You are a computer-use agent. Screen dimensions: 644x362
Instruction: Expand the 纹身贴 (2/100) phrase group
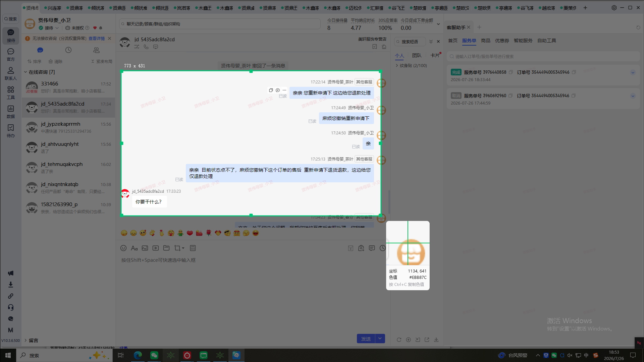coord(397,66)
